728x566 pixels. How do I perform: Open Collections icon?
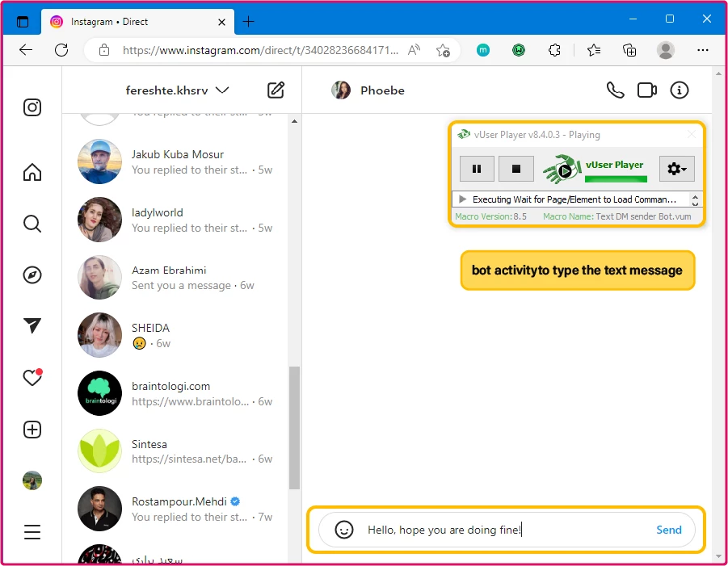(629, 49)
